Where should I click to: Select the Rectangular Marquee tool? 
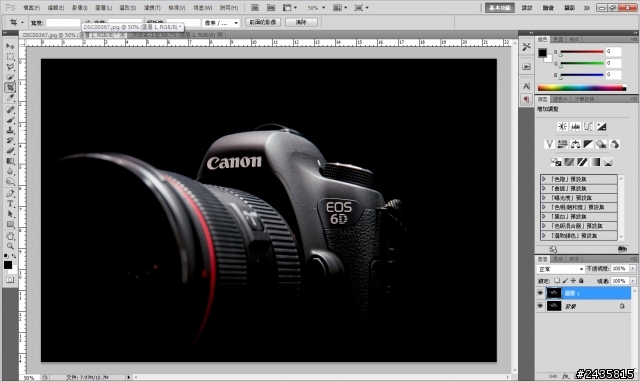tap(10, 57)
